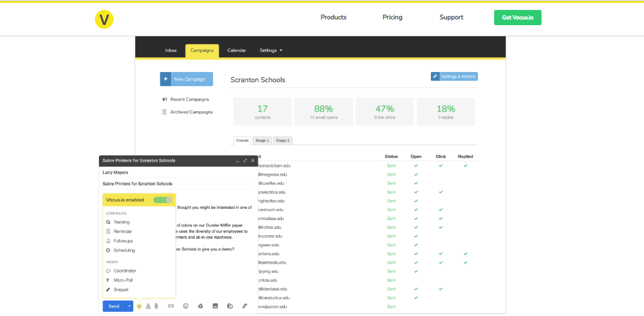644x316 pixels.
Task: Click the pen signature icon in compose toolbar
Action: (x=245, y=305)
